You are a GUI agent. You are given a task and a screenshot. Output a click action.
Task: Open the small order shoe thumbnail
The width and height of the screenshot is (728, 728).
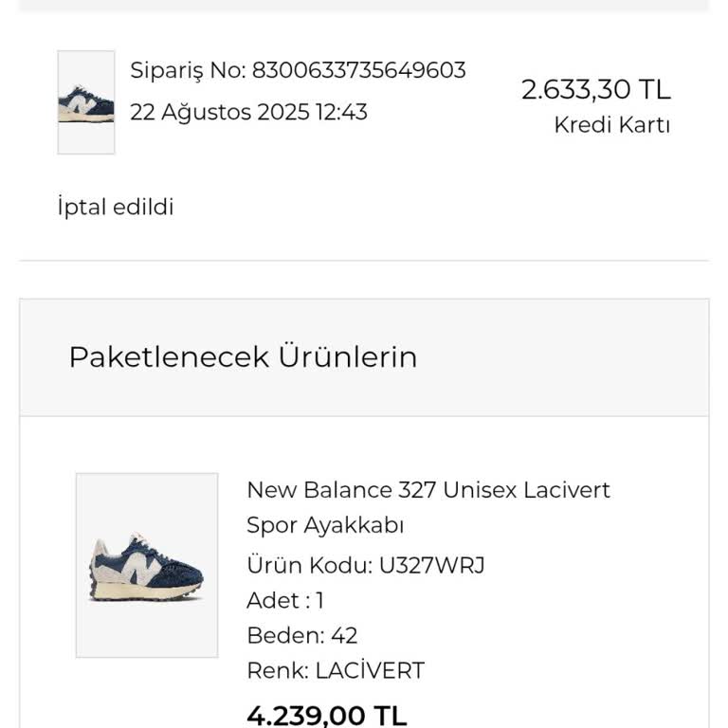tap(85, 102)
